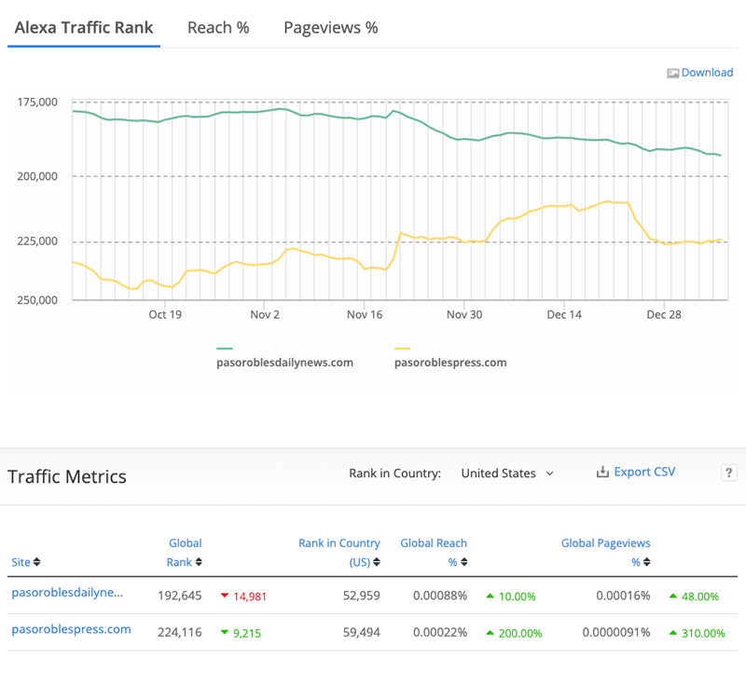Viewport: 746px width, 700px height.
Task: Switch to the Pageviews % tab
Action: point(330,27)
